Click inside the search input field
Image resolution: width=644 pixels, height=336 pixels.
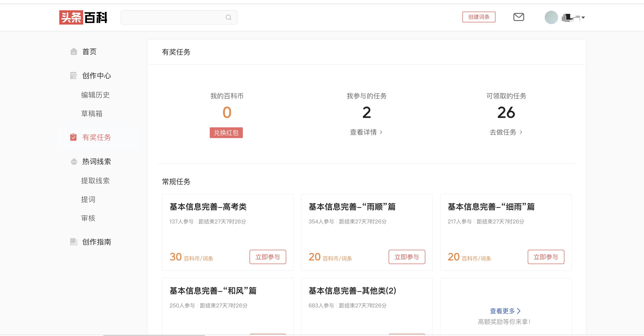pyautogui.click(x=175, y=17)
